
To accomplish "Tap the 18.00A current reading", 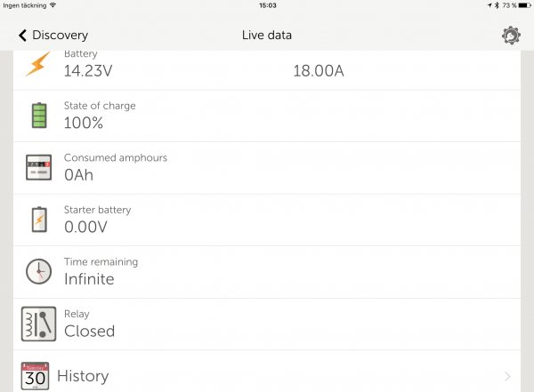I will click(x=318, y=71).
